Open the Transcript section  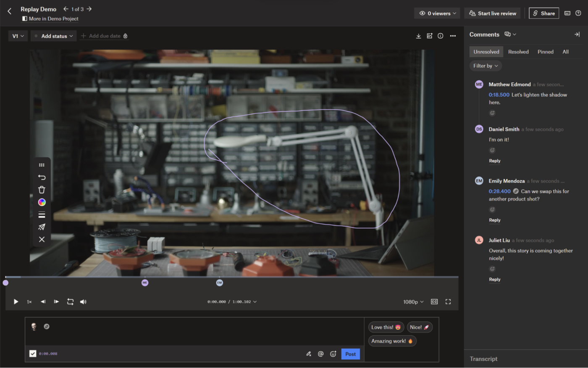[x=483, y=359]
